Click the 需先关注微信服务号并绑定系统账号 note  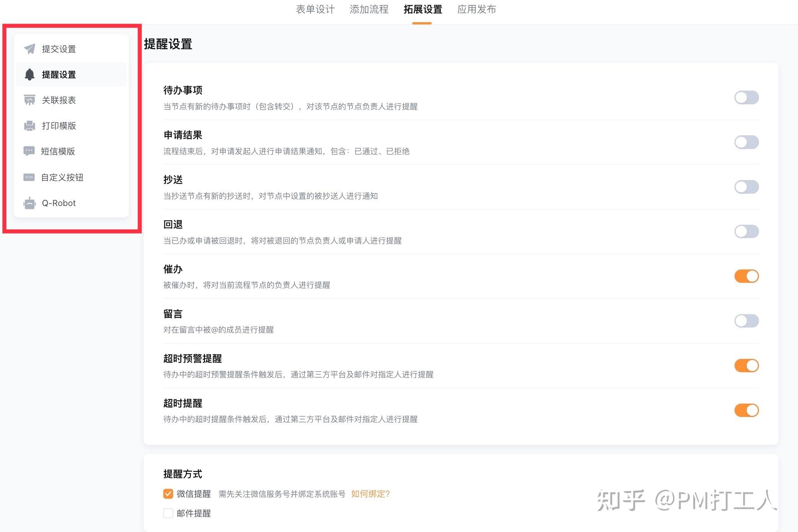282,494
